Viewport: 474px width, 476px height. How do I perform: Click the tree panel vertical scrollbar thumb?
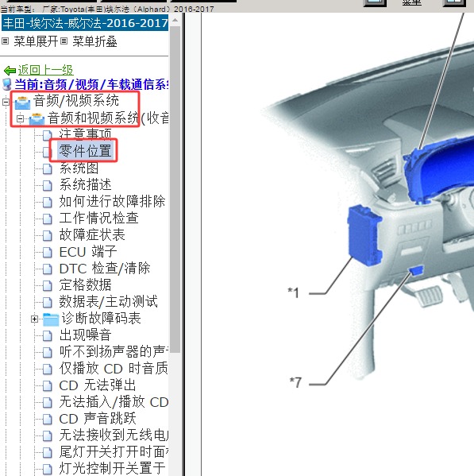click(x=175, y=190)
